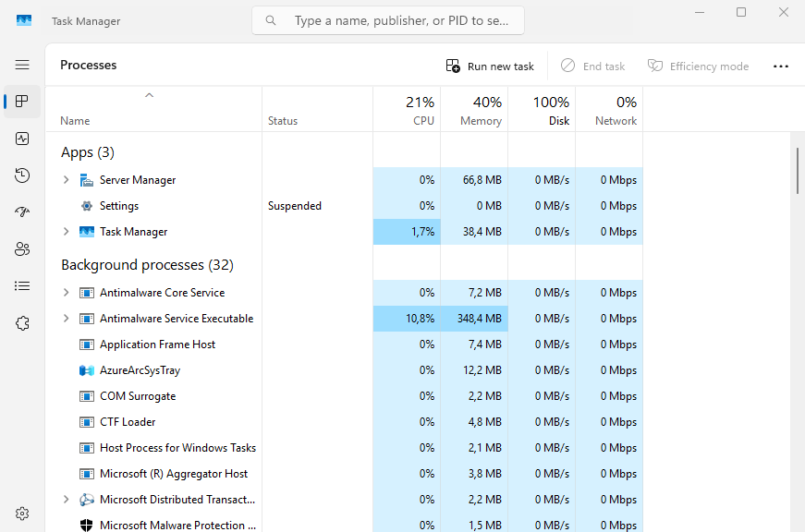Open the Services page in sidebar
This screenshot has height=532, width=805.
(x=22, y=323)
